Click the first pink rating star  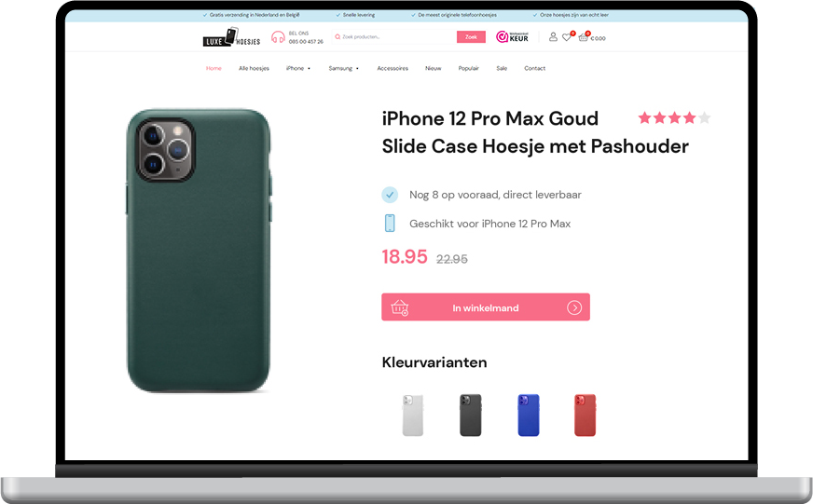(x=644, y=118)
